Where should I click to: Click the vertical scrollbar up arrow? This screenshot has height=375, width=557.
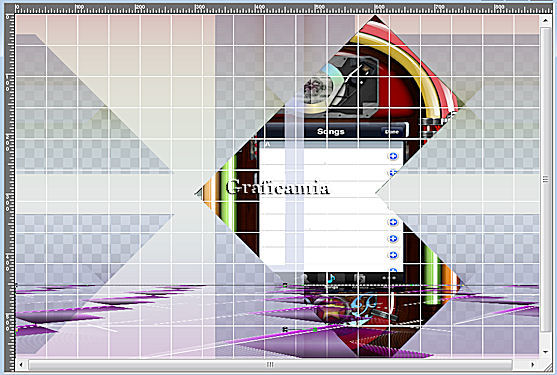(x=545, y=20)
